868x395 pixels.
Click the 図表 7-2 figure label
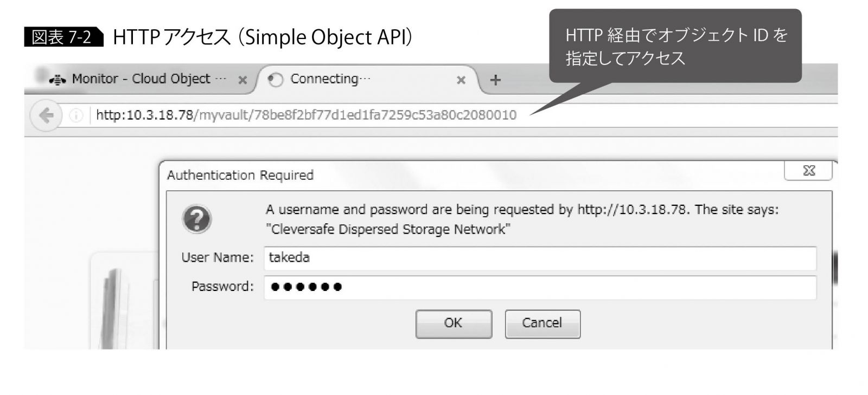pyautogui.click(x=63, y=37)
